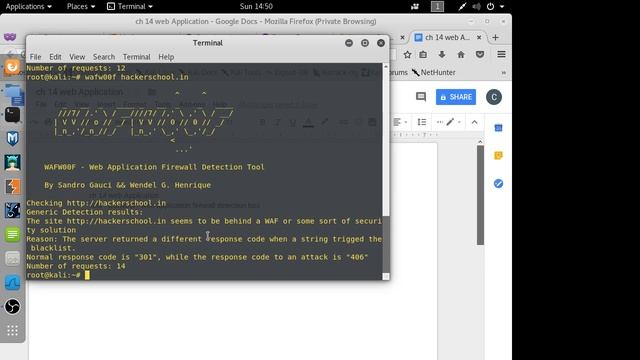Open line spacing options in Docs
The height and width of the screenshot is (360, 640).
(x=422, y=122)
